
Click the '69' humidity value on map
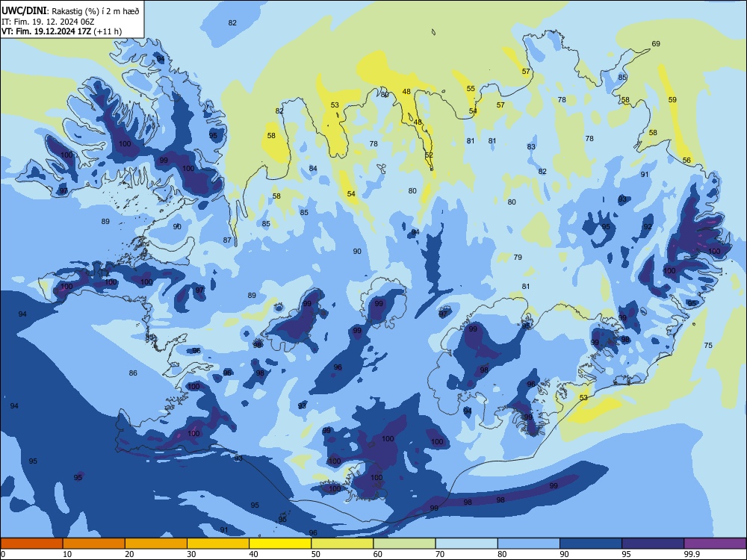(656, 44)
